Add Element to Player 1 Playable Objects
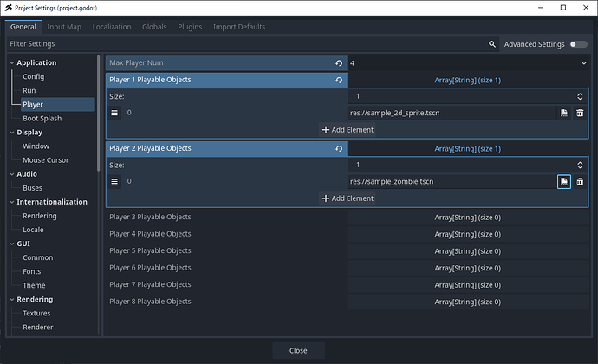Screen dimensions: 598x364 pyautogui.click(x=348, y=130)
